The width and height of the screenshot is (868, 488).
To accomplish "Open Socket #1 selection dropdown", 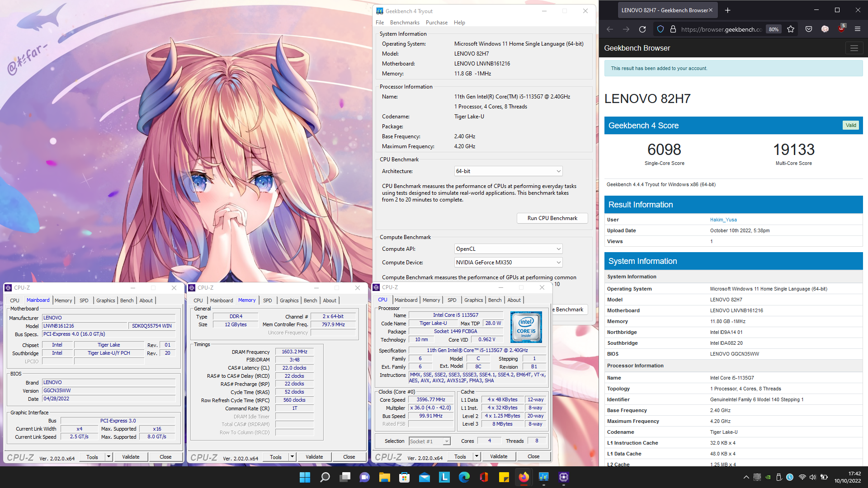I will pyautogui.click(x=429, y=441).
